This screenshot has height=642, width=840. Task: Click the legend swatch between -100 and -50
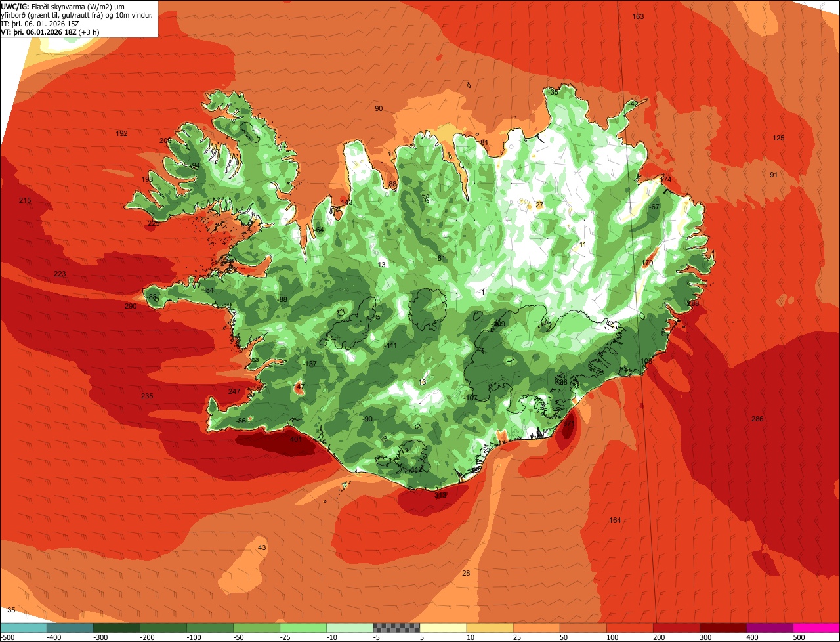[x=210, y=628]
